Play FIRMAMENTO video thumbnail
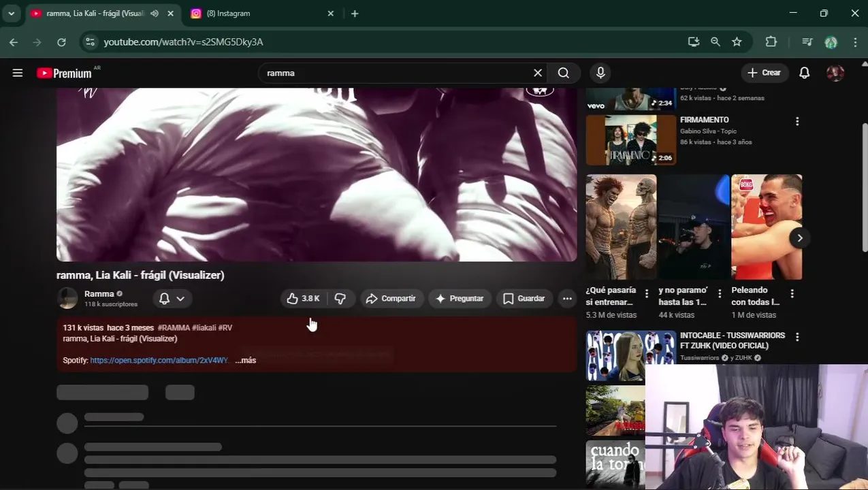This screenshot has width=868, height=490. [631, 140]
